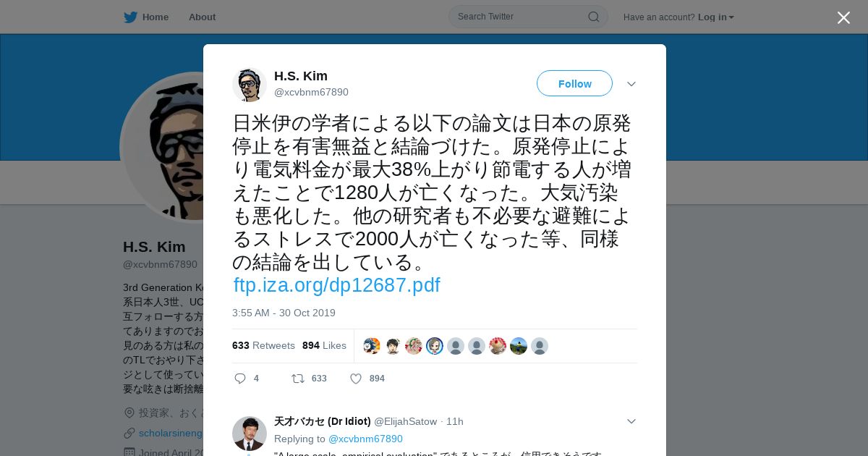Open H.S. Kim's small avatar in tweet
The width and height of the screenshot is (868, 456).
click(250, 85)
